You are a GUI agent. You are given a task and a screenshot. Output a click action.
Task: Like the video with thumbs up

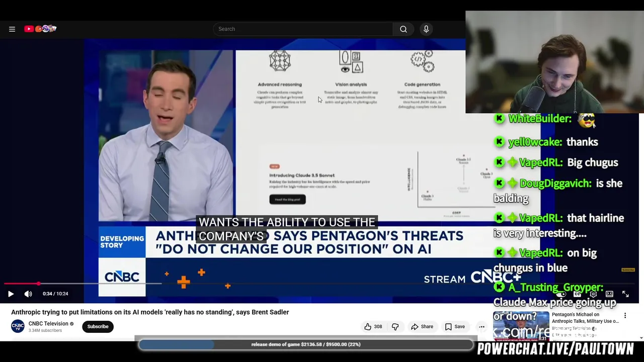368,327
